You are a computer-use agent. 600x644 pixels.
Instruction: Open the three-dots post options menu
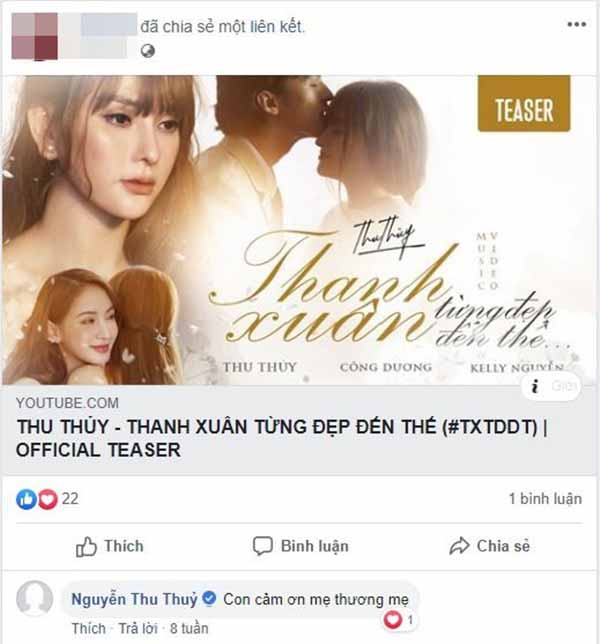pos(577,24)
